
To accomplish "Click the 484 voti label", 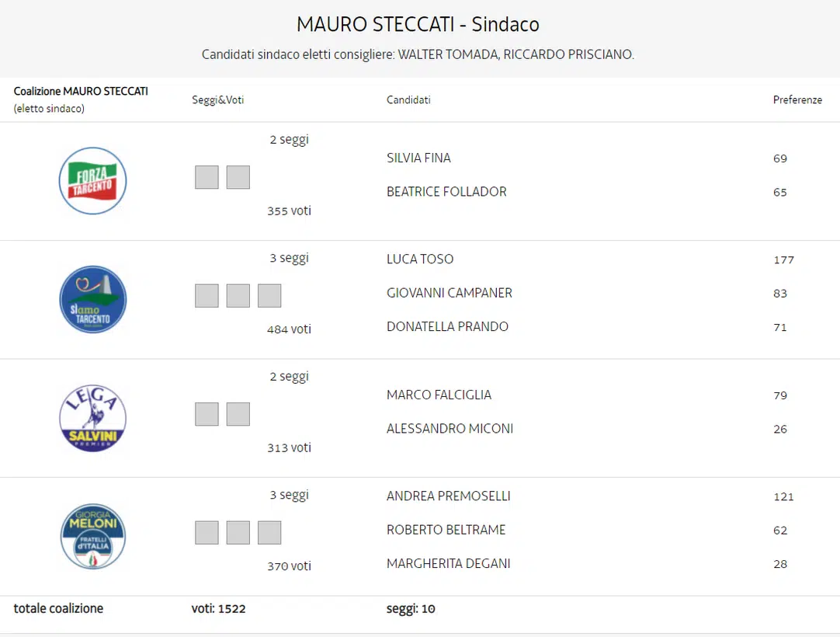I will (x=289, y=329).
